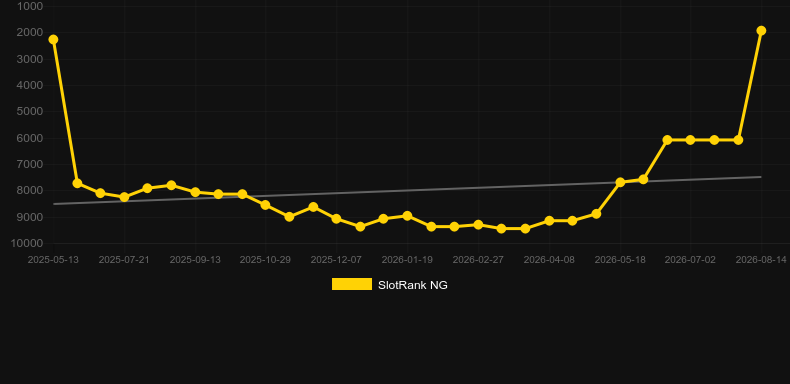Toggle the SlotRank NG legend label

click(413, 285)
